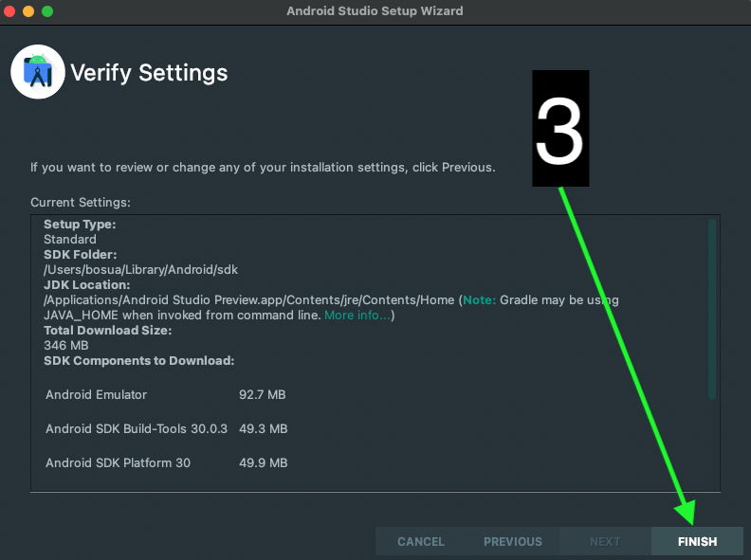Click the SDK Folder path text
Screen dimensions: 751x560
(140, 270)
